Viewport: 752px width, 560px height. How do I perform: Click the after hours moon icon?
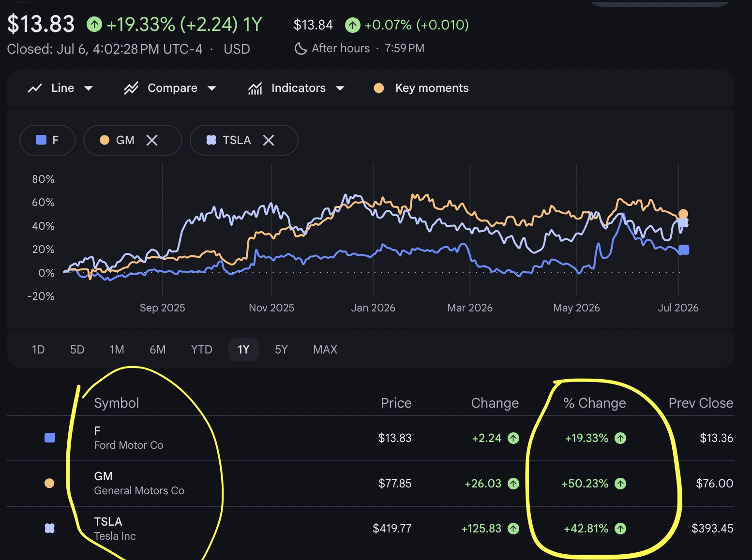[301, 48]
